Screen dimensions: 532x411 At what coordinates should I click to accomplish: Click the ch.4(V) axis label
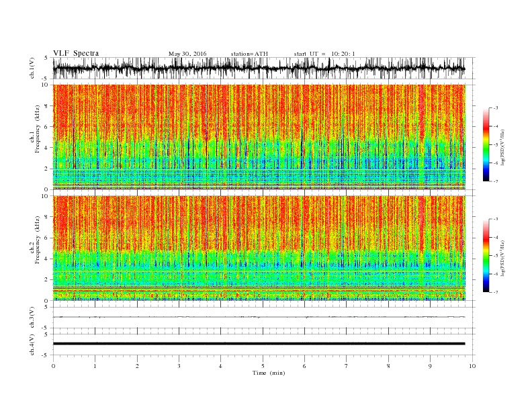[32, 345]
